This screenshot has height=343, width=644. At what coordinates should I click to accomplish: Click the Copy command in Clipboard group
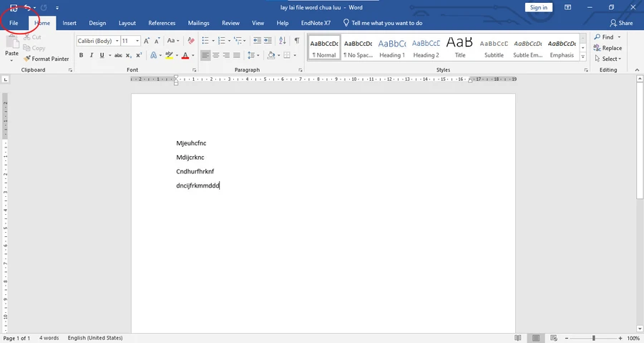click(34, 48)
